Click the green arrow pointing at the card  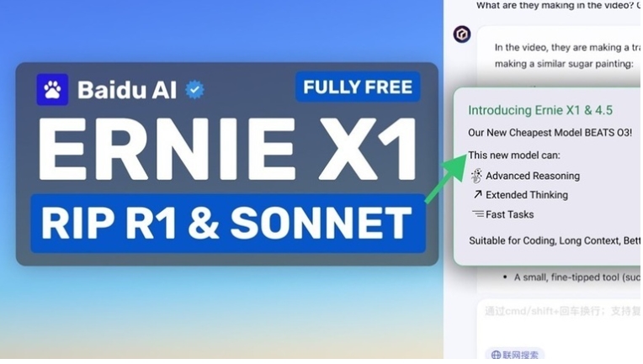coord(447,177)
